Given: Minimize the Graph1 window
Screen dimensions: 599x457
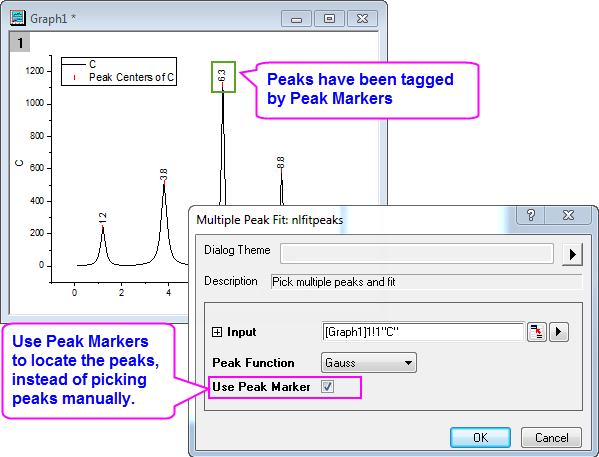Looking at the screenshot, I should 296,19.
